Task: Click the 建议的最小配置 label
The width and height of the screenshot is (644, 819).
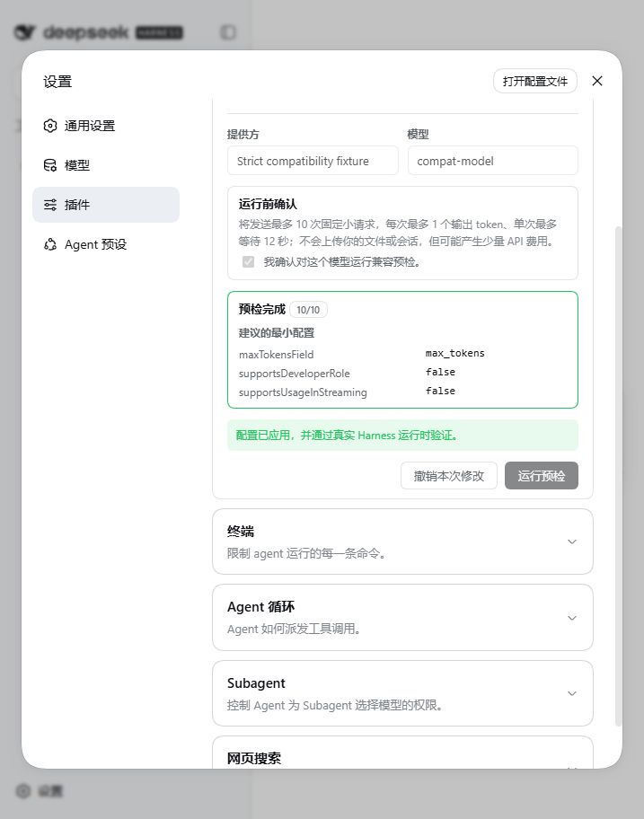Action: 277,332
